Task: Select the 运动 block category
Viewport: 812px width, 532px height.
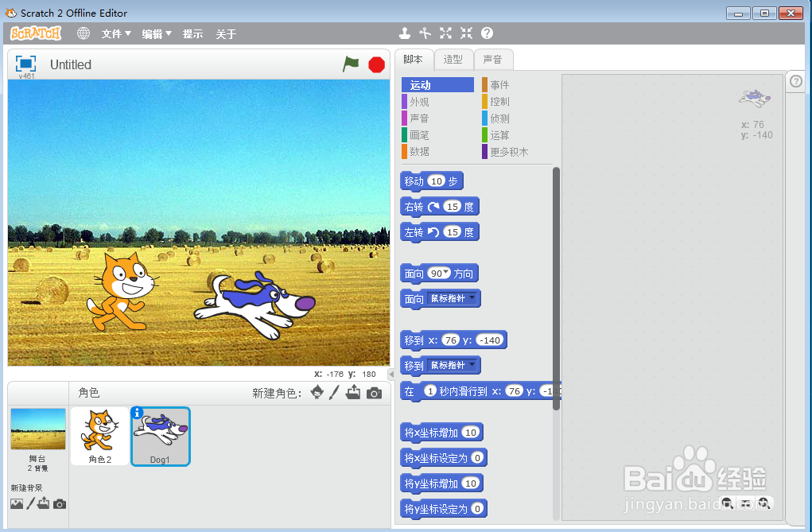Action: (437, 85)
